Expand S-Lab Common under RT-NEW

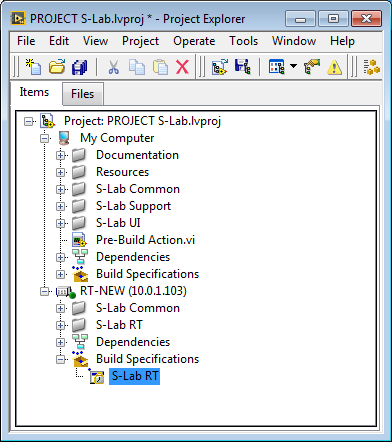(61, 308)
